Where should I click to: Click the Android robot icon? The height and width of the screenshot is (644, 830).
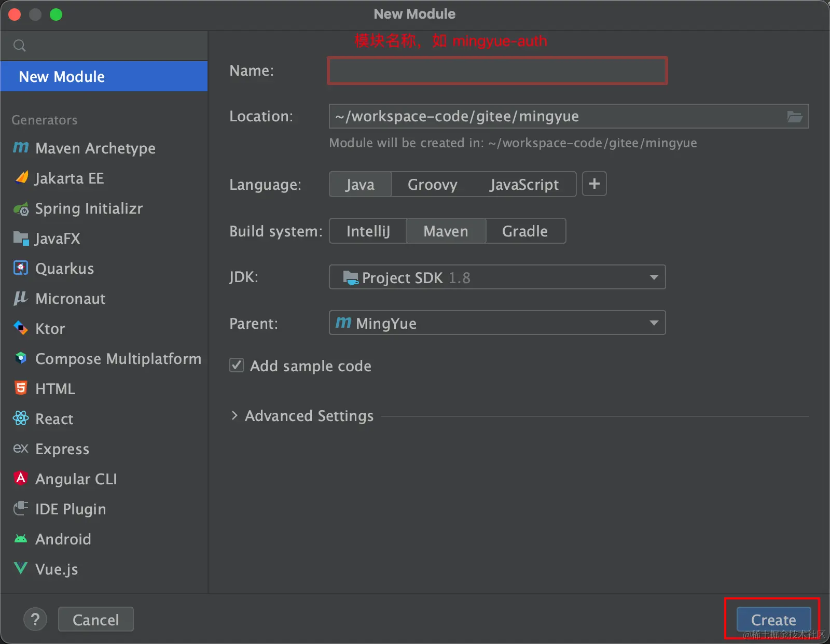pyautogui.click(x=21, y=539)
